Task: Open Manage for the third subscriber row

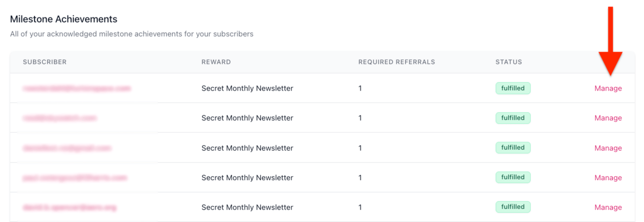Action: click(x=608, y=148)
